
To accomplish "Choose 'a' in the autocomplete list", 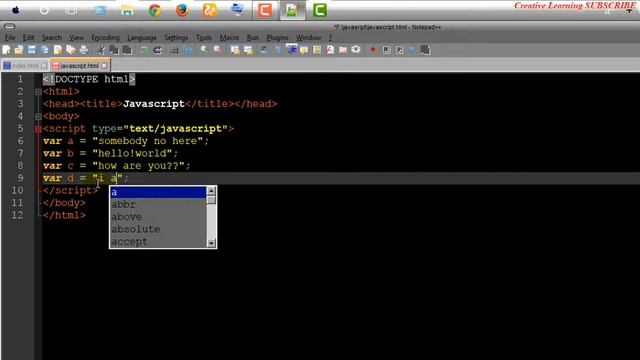I will tap(158, 192).
